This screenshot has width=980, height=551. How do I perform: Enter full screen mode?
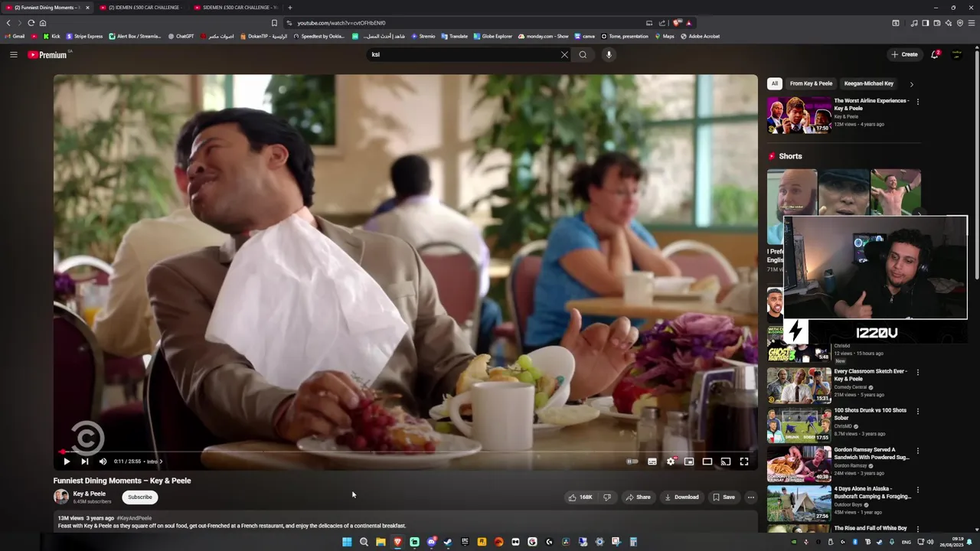pos(744,461)
